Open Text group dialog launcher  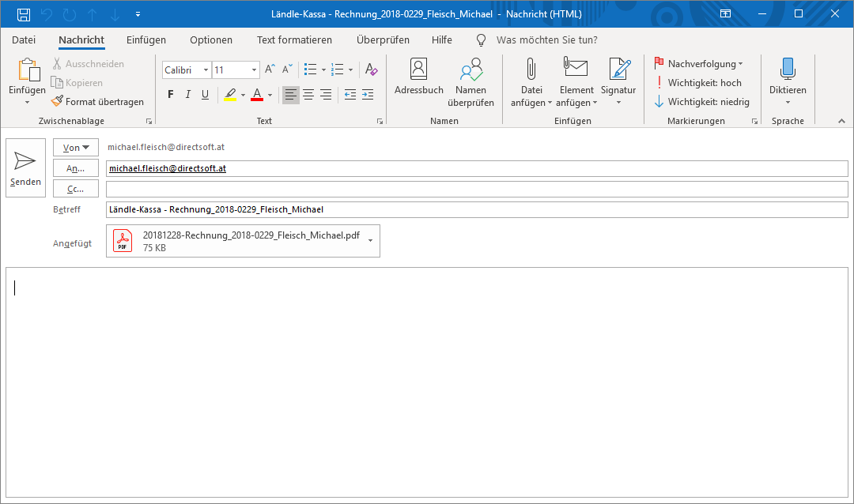[380, 122]
